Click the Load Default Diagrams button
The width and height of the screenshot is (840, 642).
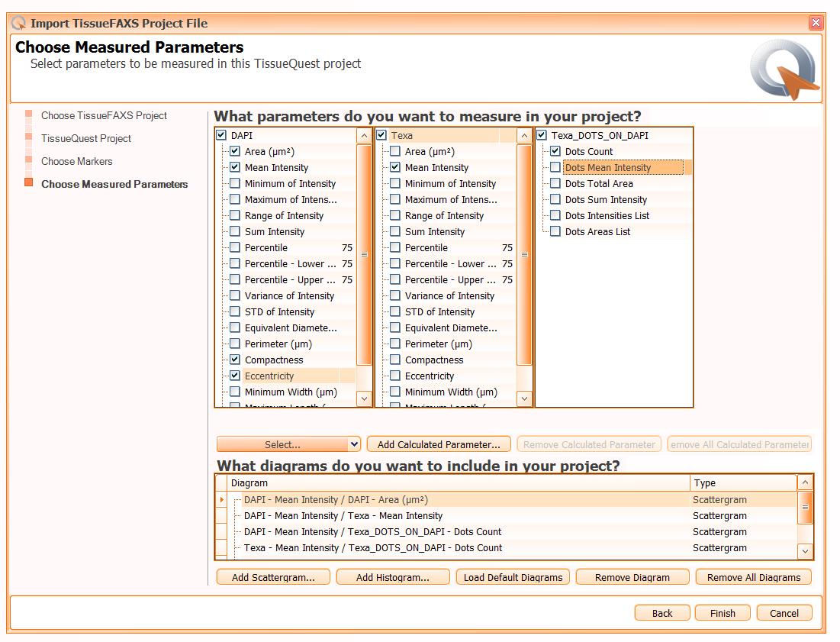point(513,577)
